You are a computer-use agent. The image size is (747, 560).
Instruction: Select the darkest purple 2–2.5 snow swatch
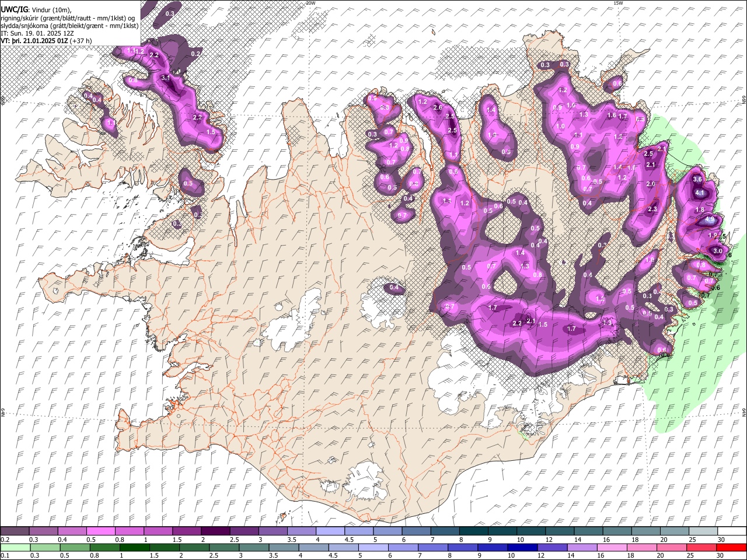[215, 531]
